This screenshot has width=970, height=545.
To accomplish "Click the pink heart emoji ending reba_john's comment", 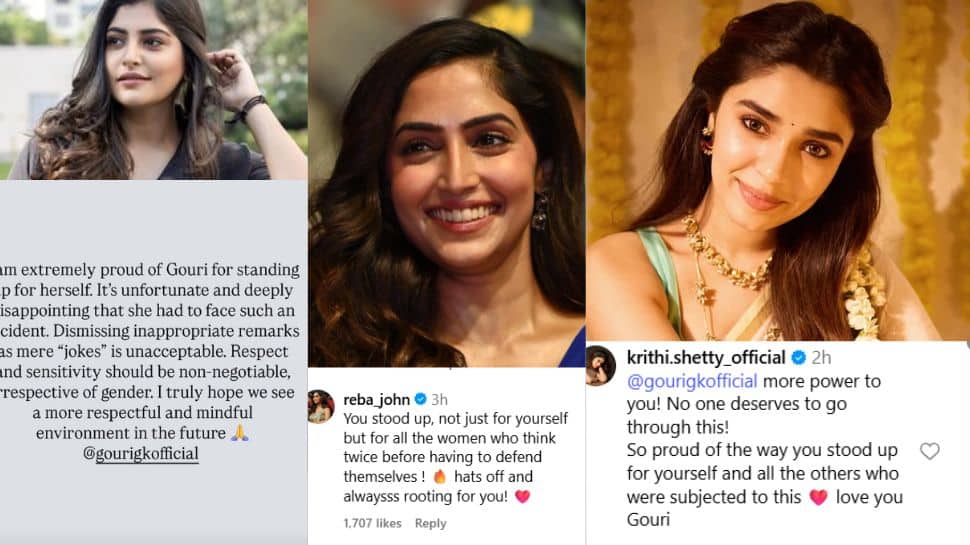I will pos(521,496).
